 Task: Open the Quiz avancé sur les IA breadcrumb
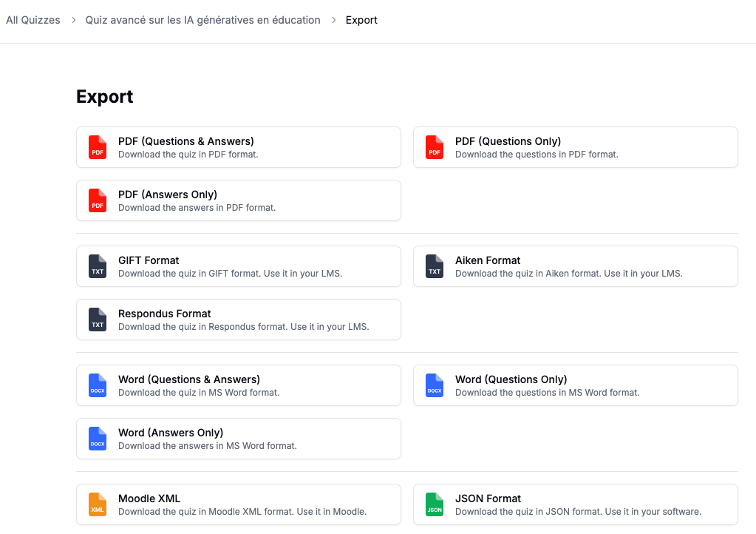[202, 20]
